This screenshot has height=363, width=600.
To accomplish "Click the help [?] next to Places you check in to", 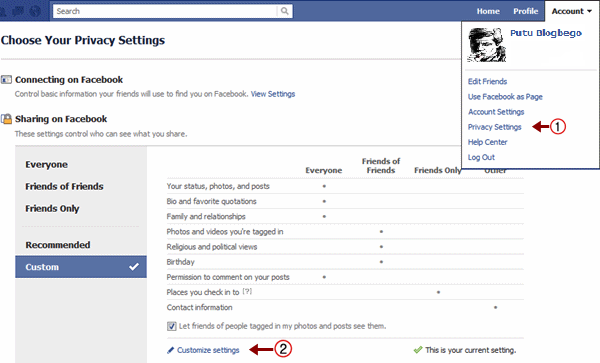I will click(x=247, y=291).
